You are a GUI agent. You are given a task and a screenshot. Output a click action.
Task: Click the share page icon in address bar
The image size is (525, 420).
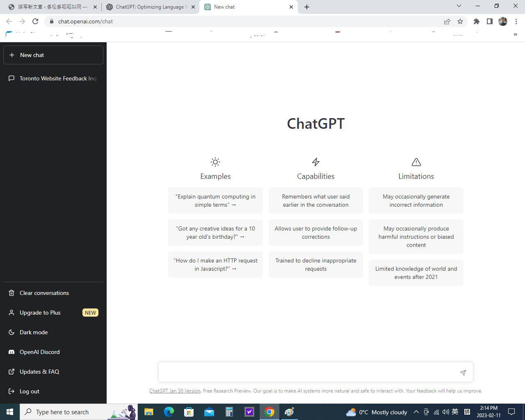pyautogui.click(x=447, y=21)
